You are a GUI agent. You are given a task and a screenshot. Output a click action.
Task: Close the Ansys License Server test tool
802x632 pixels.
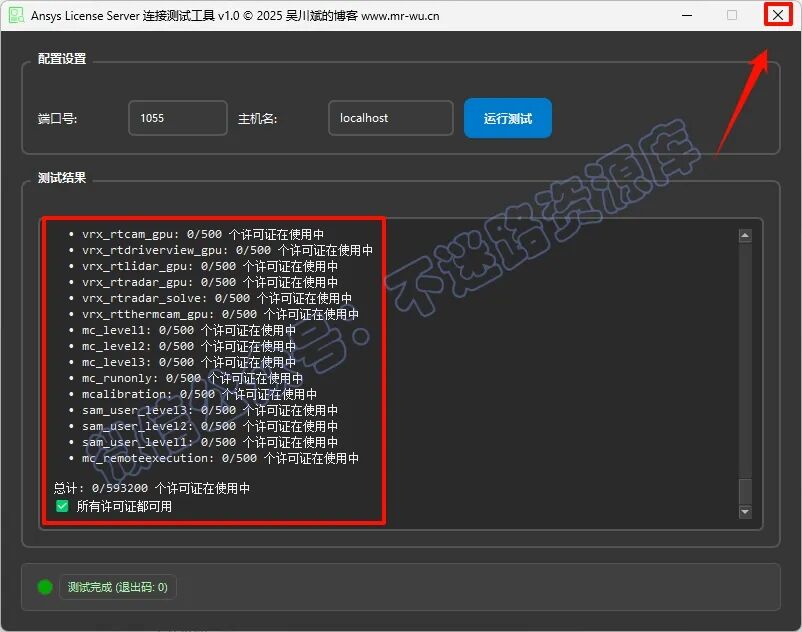tap(777, 15)
